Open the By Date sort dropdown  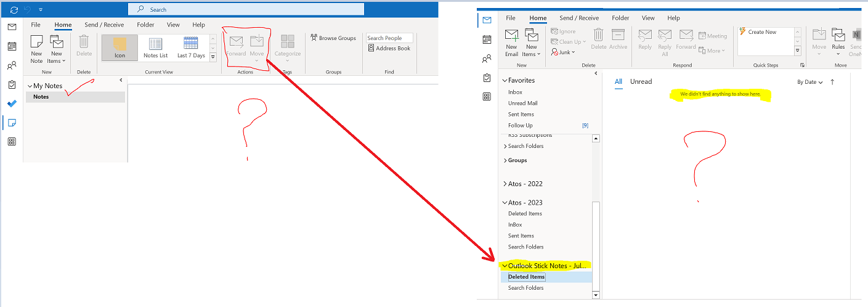(809, 82)
